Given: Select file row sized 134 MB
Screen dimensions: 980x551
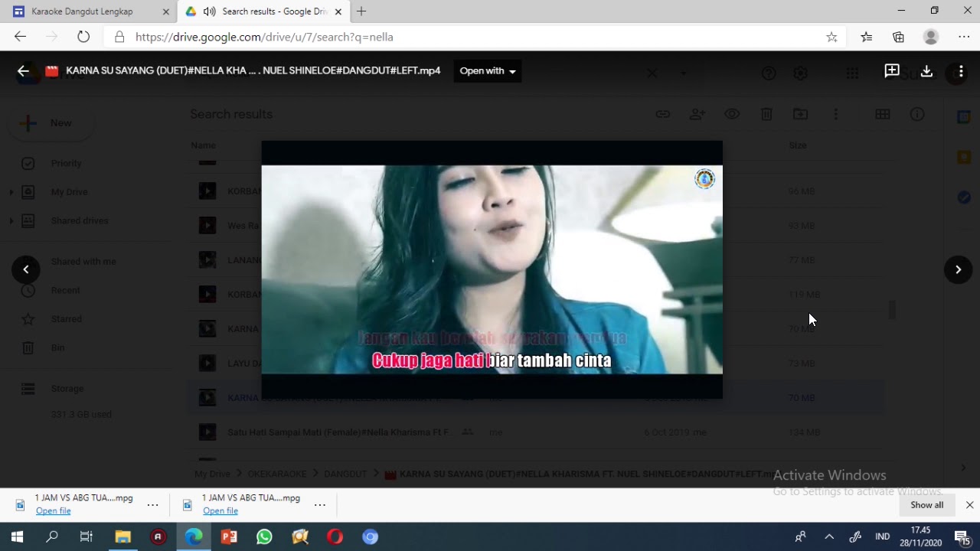Looking at the screenshot, I should click(x=536, y=432).
